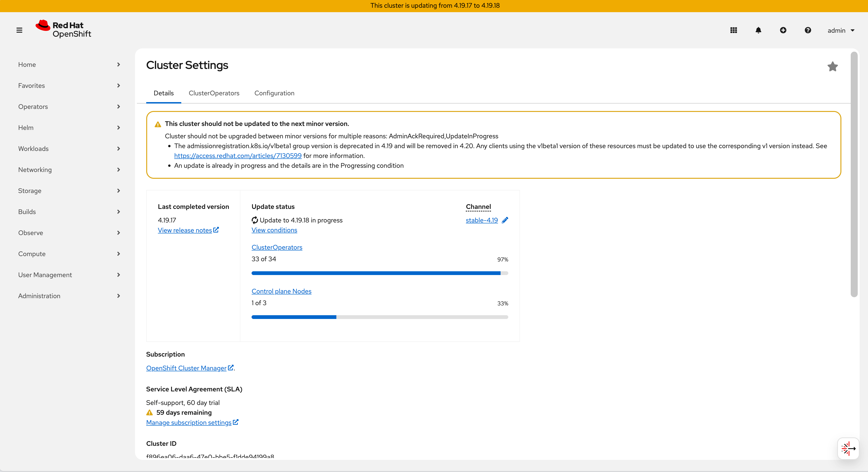Click the plus quick create icon
The height and width of the screenshot is (472, 868).
point(783,30)
